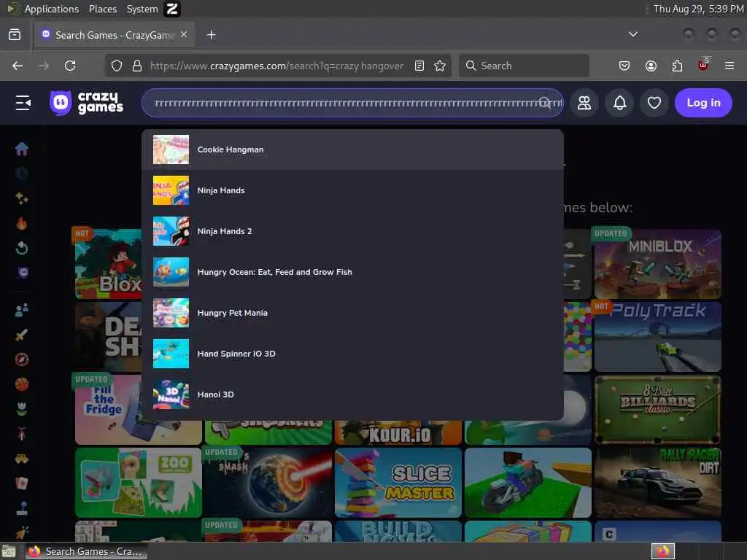Open the recently played clock icon in sidebar
Viewport: 747px width, 560px height.
tap(21, 174)
